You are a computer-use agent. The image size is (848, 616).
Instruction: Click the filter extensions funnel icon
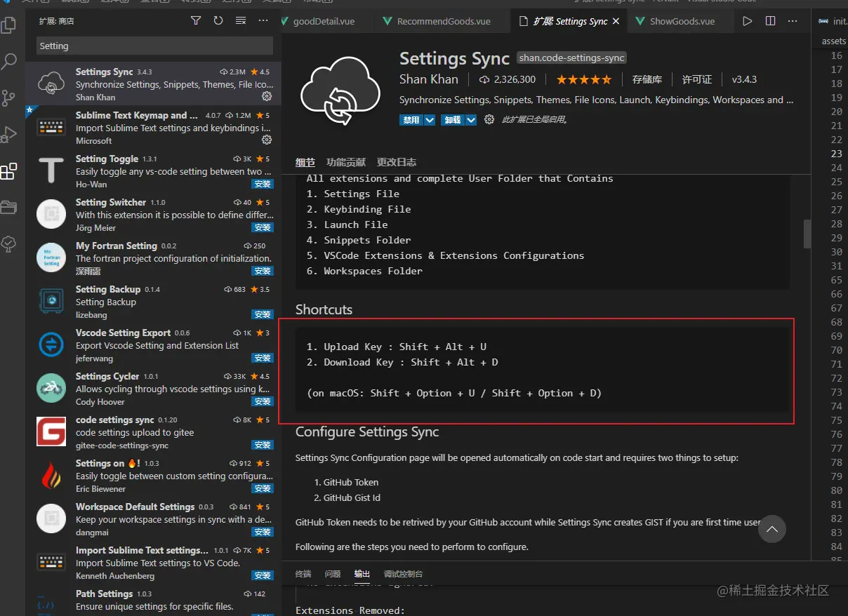pyautogui.click(x=196, y=21)
